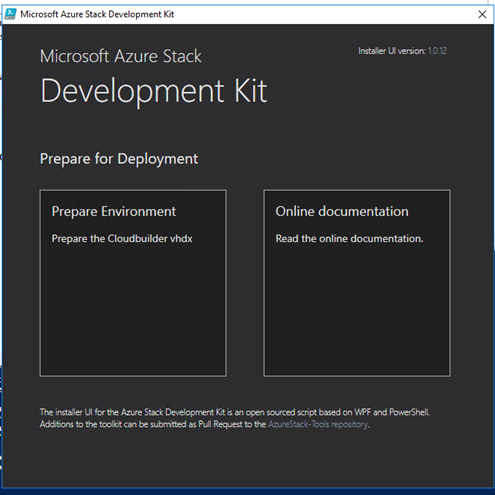The image size is (495, 495).
Task: Click the PowerShell app icon in title bar
Action: tap(10, 14)
